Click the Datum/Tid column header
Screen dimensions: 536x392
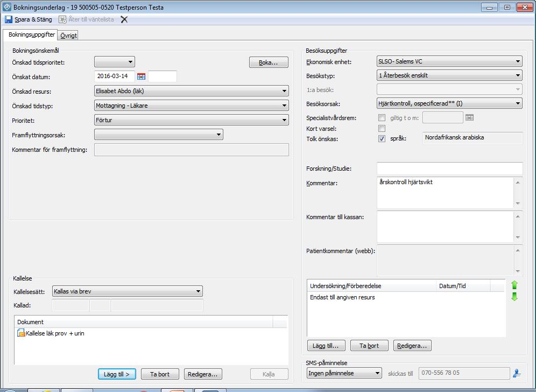pos(463,286)
